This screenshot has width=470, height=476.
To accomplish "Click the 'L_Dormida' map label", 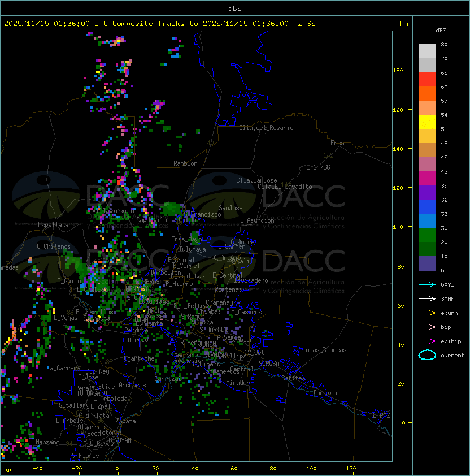I will click(x=321, y=393).
